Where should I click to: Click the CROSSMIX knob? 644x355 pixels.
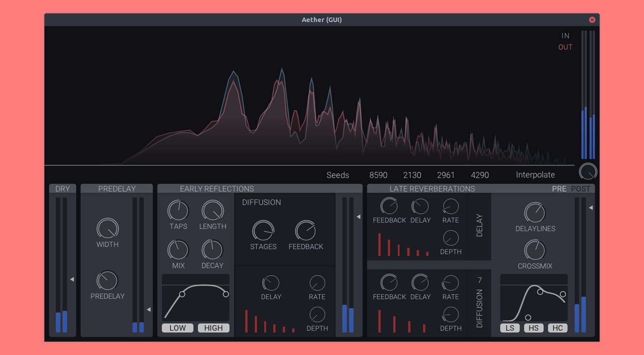(x=535, y=250)
